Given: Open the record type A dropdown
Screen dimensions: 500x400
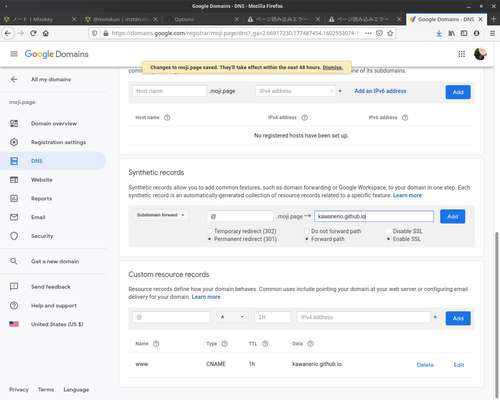Looking at the screenshot, I should coord(232,317).
